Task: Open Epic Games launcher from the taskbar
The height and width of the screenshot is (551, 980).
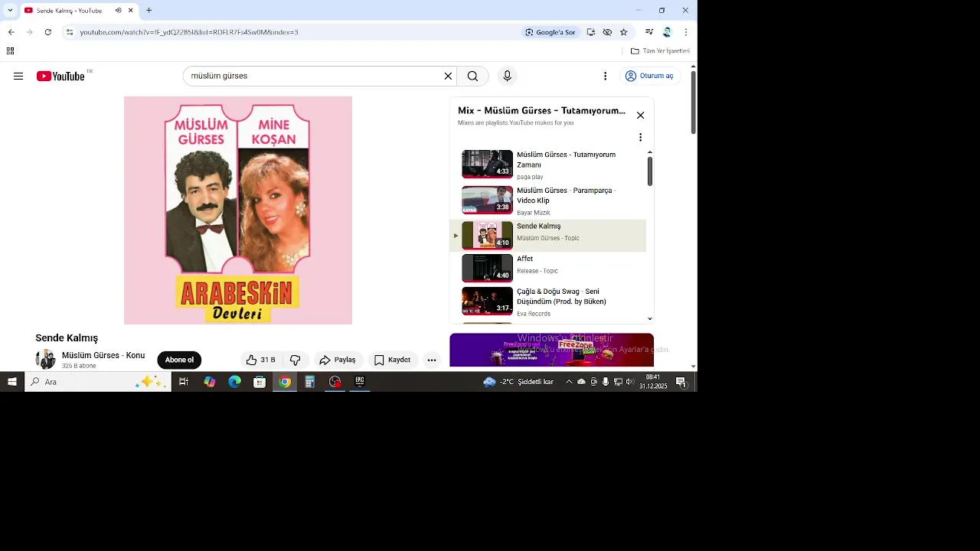Action: [360, 382]
